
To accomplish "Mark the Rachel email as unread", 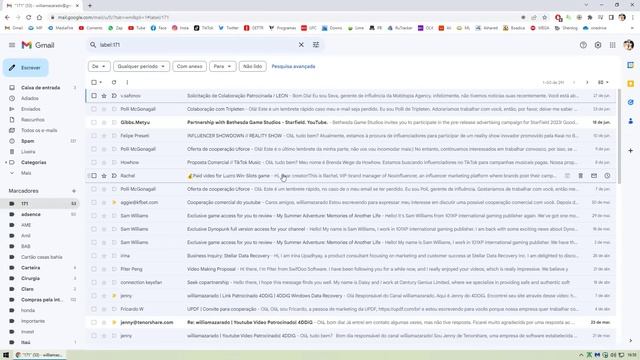I will [x=594, y=176].
